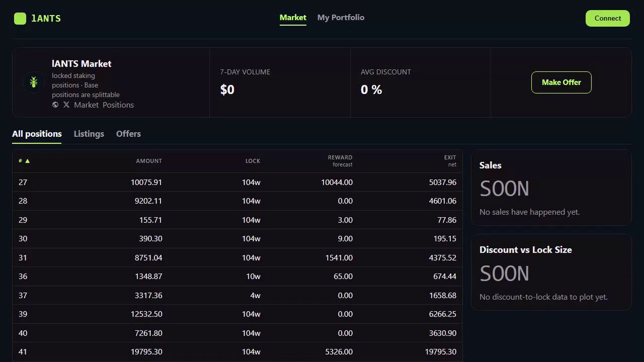Click the ant icon beside lANTS Market
The image size is (644, 362).
(34, 83)
